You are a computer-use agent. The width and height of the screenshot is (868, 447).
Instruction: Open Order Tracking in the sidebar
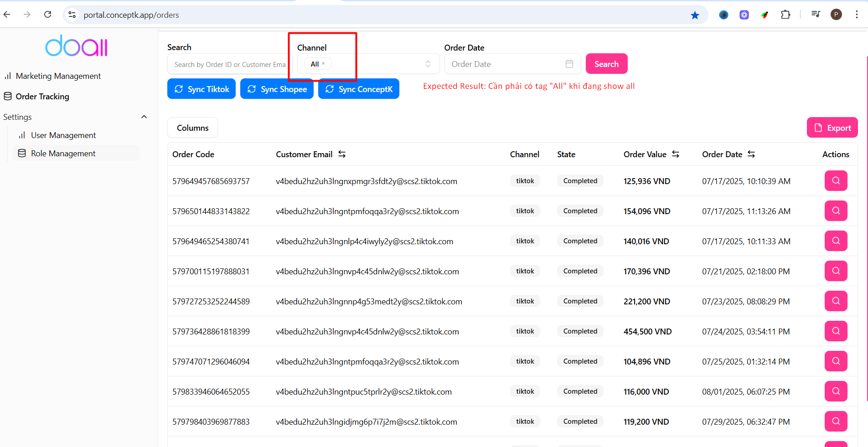click(42, 97)
